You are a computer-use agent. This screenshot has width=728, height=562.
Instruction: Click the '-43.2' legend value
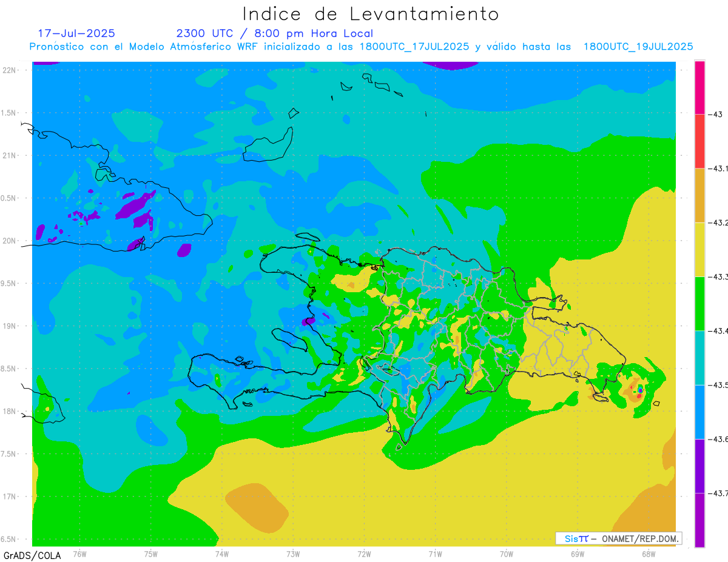click(x=718, y=222)
